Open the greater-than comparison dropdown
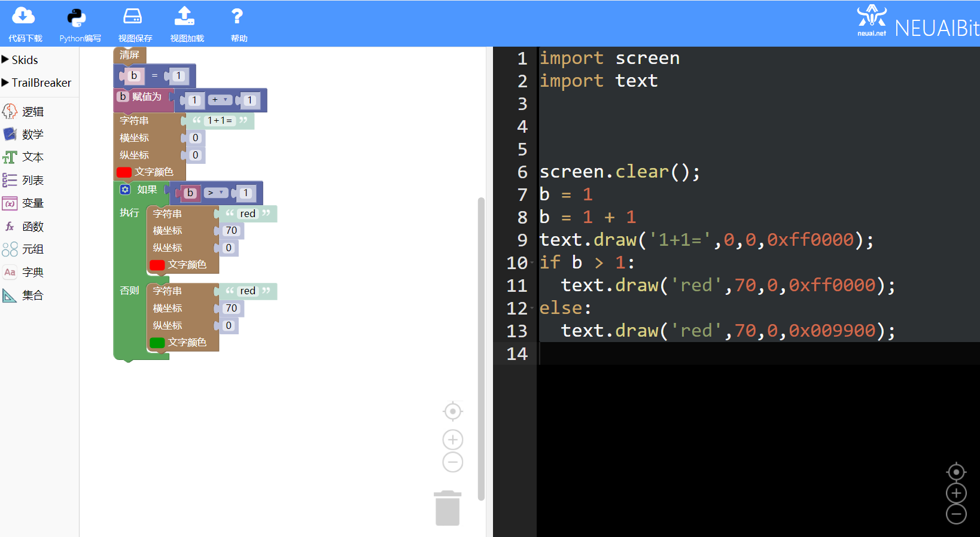The height and width of the screenshot is (537, 980). click(x=215, y=193)
